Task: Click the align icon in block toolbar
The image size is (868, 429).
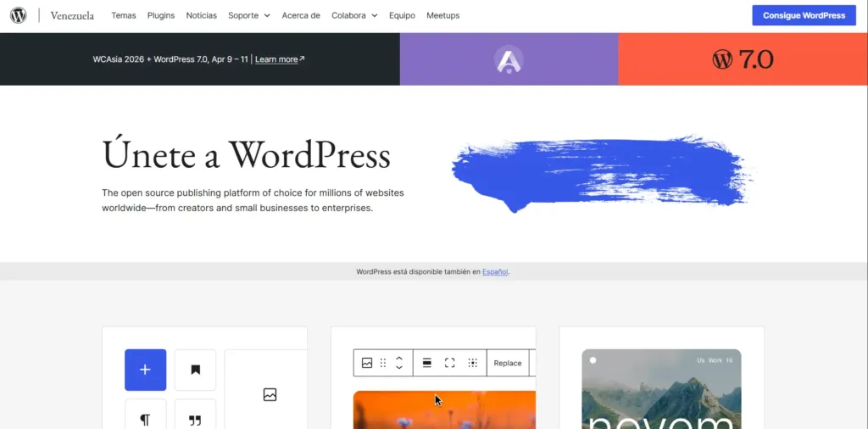Action: coord(427,363)
